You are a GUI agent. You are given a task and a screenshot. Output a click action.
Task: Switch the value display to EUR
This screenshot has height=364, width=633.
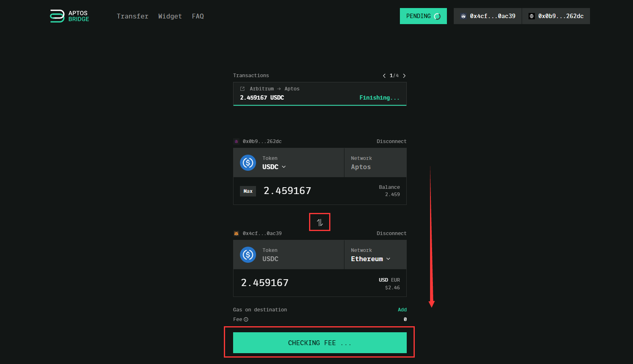point(395,280)
